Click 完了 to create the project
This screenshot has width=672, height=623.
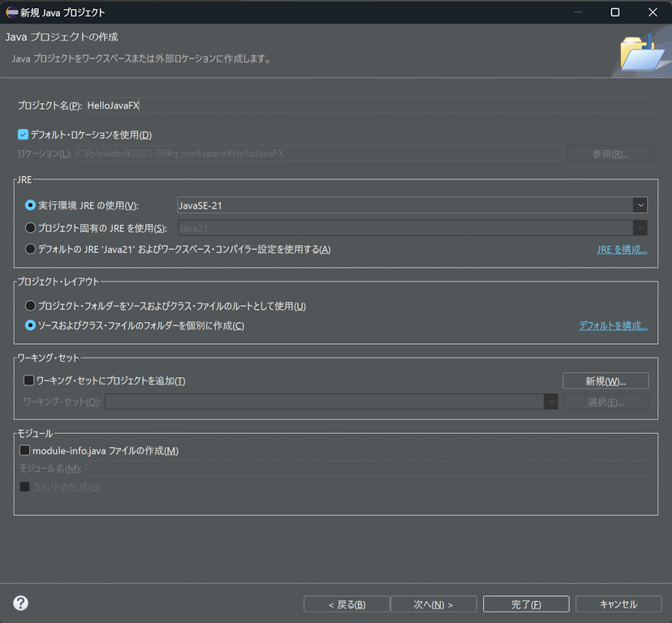[x=526, y=604]
